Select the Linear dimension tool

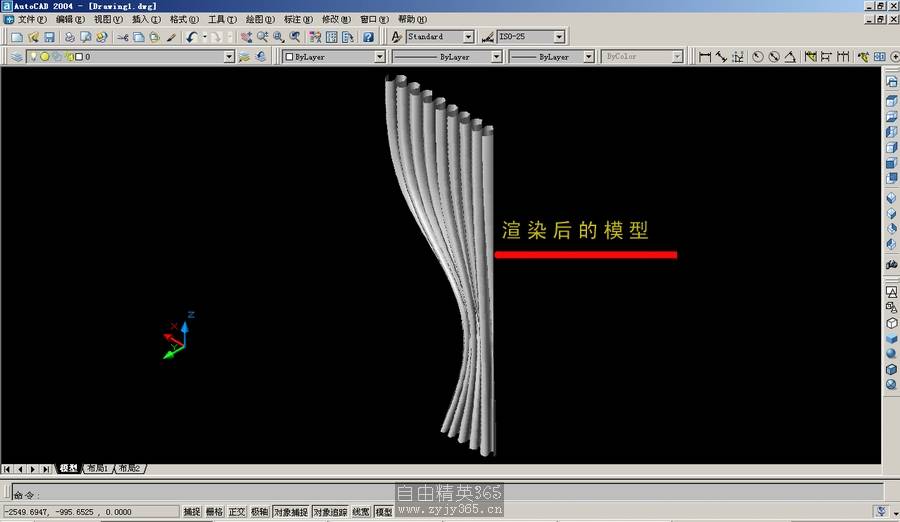pyautogui.click(x=705, y=57)
